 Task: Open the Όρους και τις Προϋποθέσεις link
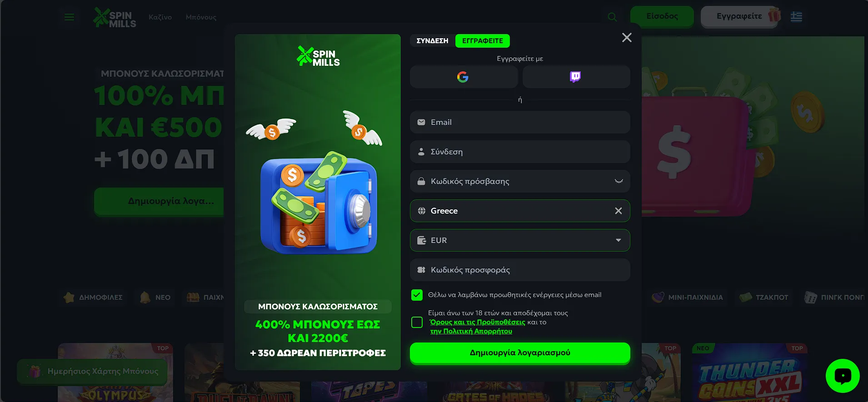477,322
